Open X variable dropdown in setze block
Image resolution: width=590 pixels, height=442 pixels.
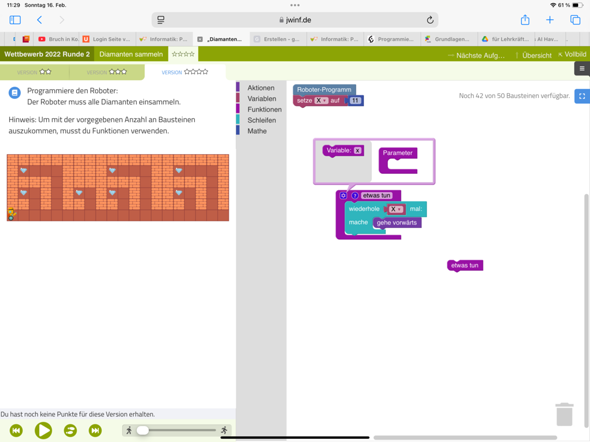point(321,101)
